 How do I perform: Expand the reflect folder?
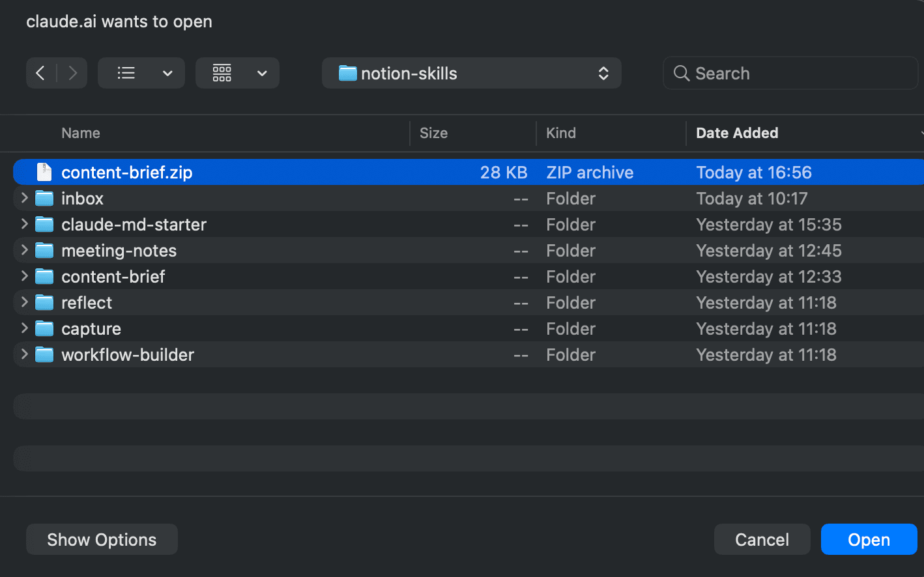[x=24, y=302]
